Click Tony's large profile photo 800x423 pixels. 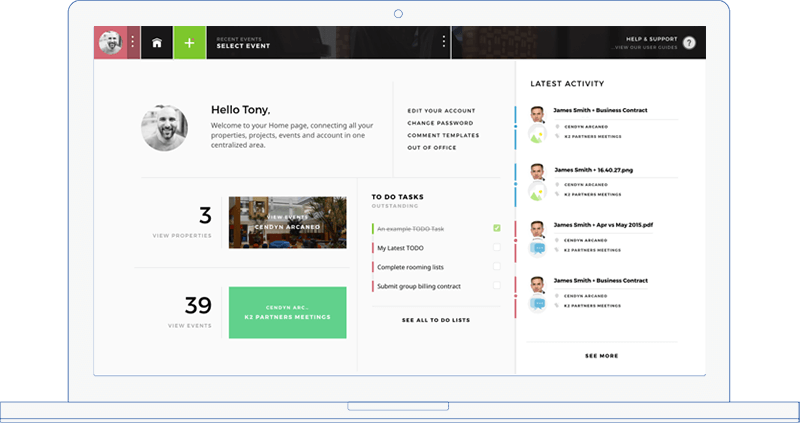tap(164, 128)
